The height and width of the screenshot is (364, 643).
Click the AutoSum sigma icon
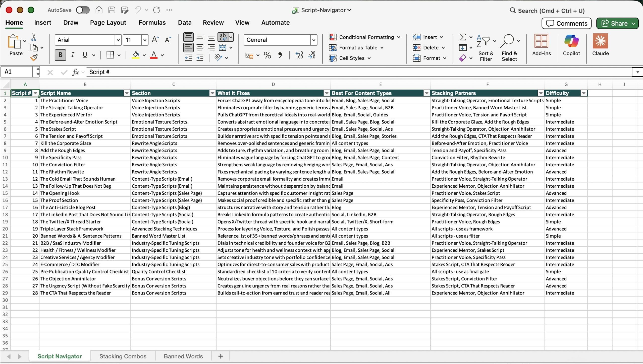coord(463,37)
